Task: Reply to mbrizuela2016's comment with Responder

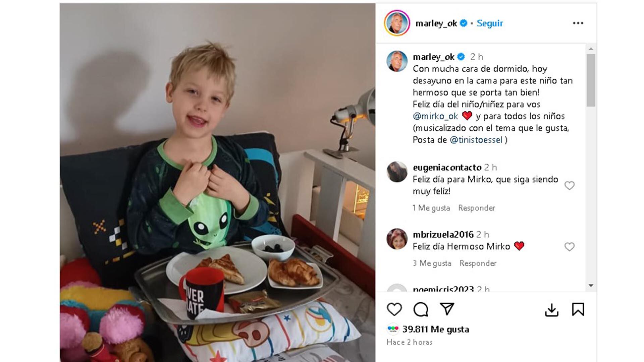Action: [x=478, y=263]
